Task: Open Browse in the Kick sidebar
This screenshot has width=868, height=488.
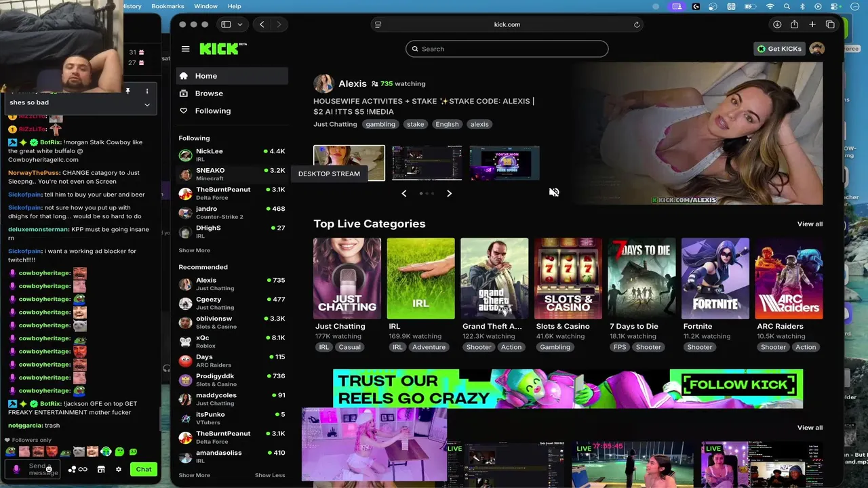Action: coord(232,94)
